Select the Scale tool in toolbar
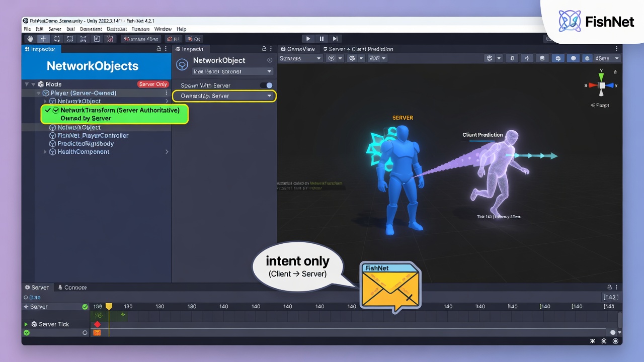 tap(70, 39)
